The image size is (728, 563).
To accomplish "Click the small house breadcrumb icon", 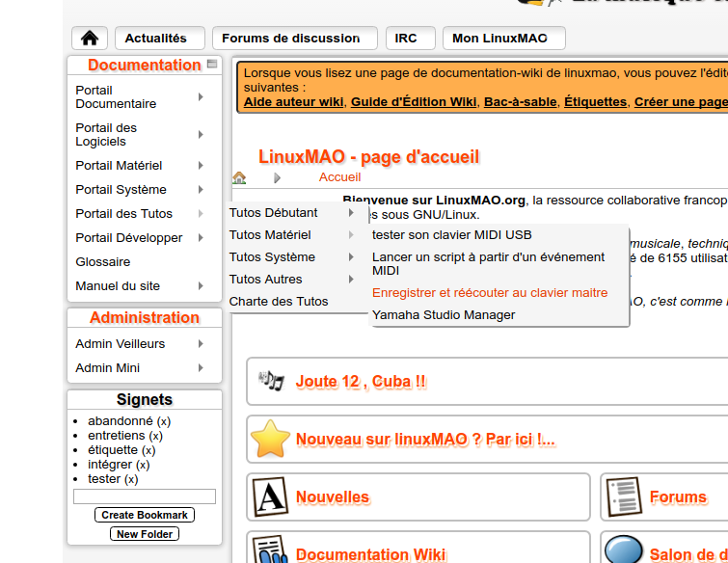I will click(x=239, y=177).
